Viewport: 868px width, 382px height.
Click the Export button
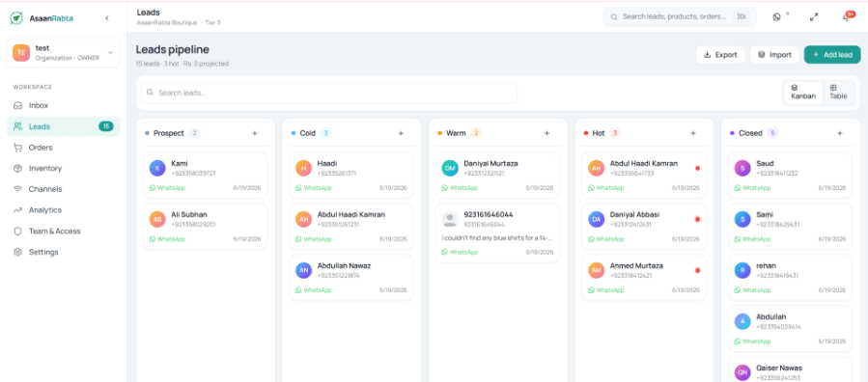point(720,55)
